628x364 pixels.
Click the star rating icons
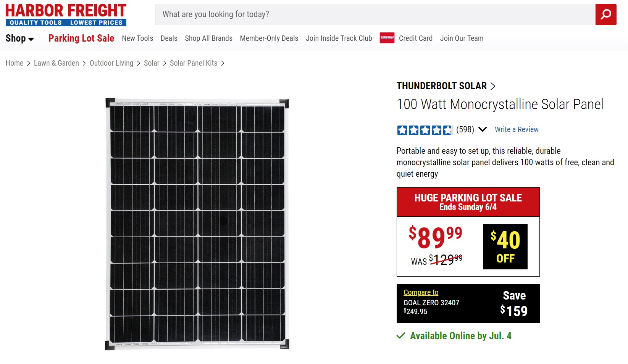[424, 130]
